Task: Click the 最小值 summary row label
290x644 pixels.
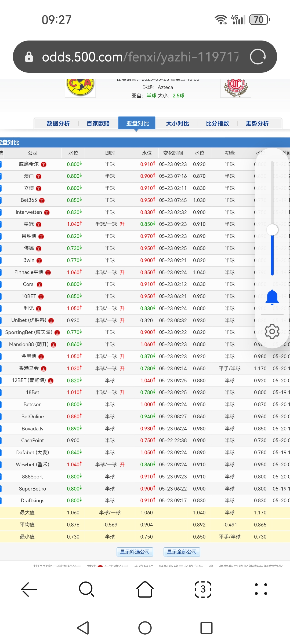Action: [27, 537]
